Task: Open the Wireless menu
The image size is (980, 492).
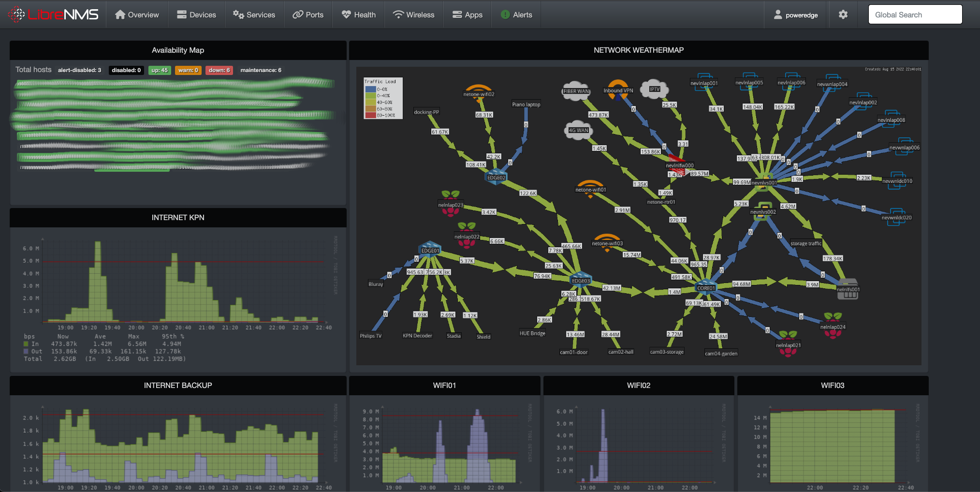Action: (x=413, y=15)
